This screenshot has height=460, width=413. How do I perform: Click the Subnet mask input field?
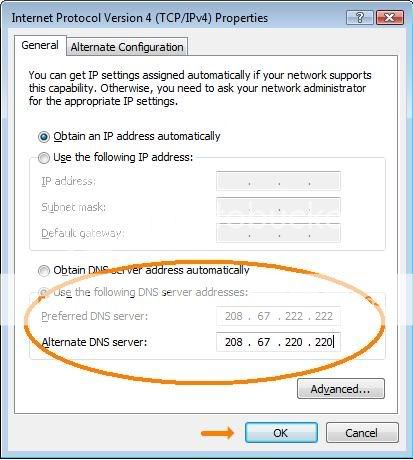pyautogui.click(x=278, y=207)
